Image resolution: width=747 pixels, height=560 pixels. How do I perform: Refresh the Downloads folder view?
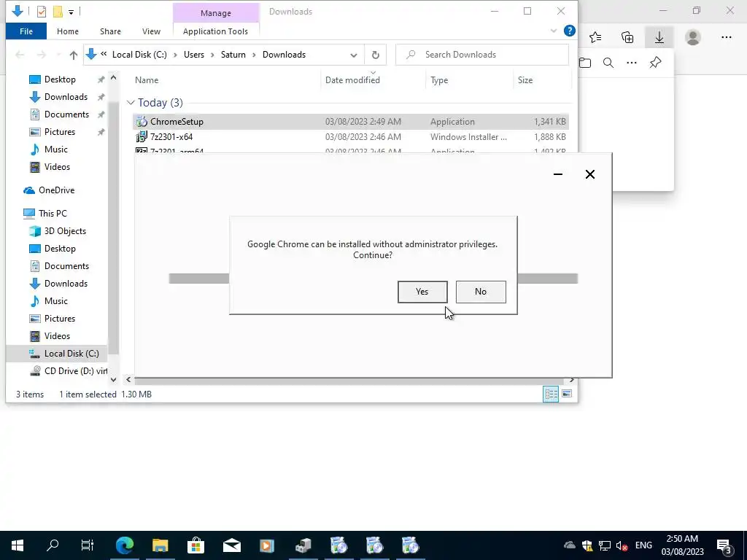tap(376, 55)
